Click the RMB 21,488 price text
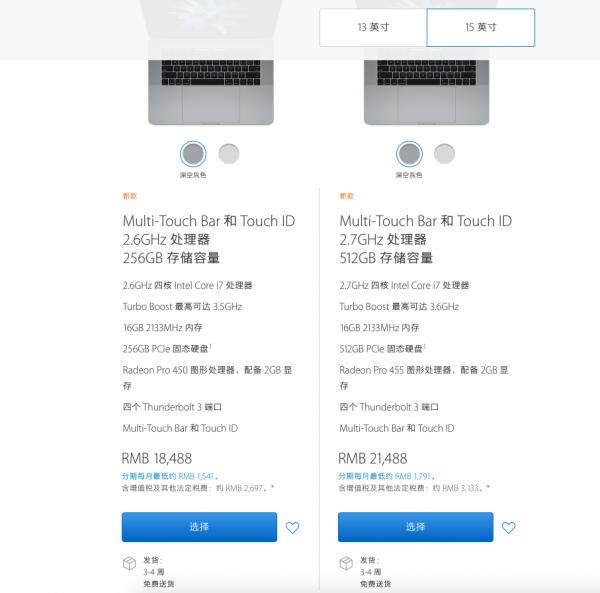600x593 pixels. [373, 458]
